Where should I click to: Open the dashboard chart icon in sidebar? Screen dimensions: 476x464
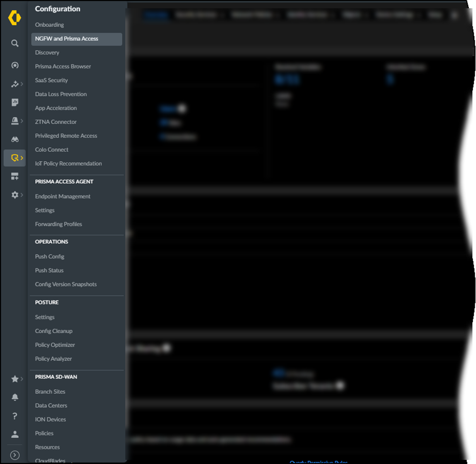tap(15, 102)
